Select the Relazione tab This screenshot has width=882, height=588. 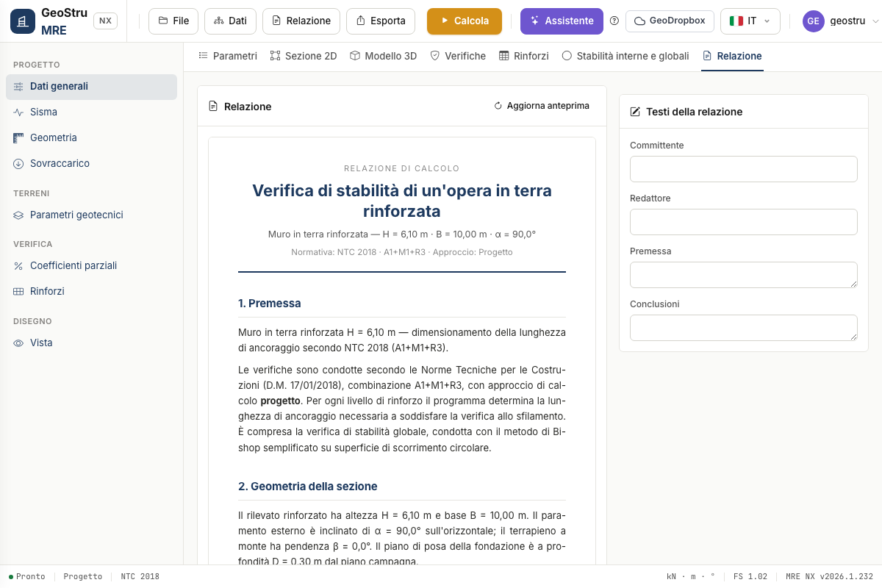732,56
